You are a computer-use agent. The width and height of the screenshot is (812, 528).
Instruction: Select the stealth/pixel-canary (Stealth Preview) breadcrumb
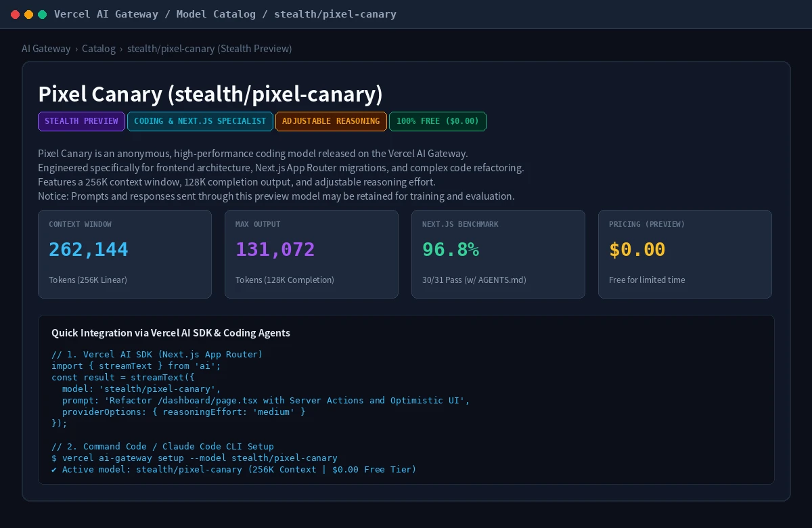210,49
